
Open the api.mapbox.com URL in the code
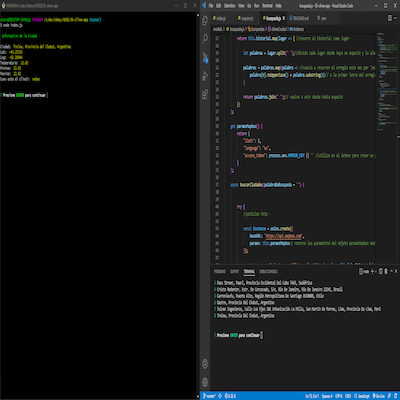pos(284,236)
